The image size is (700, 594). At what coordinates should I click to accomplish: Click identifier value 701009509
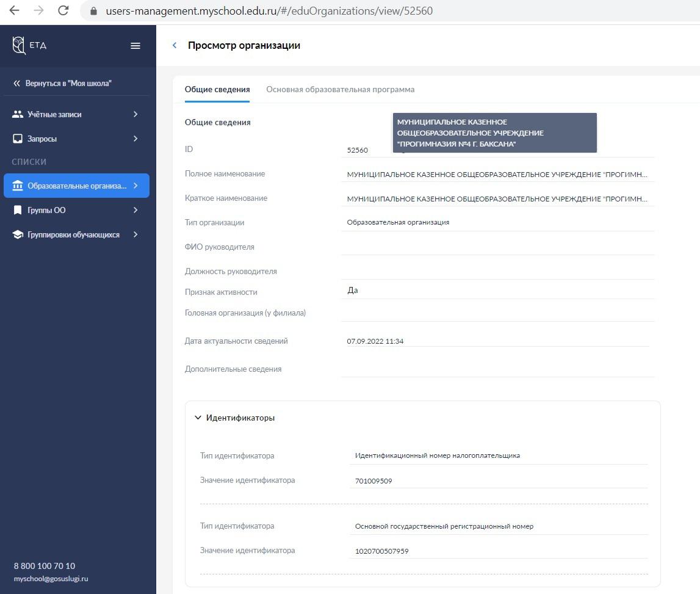[x=373, y=481]
